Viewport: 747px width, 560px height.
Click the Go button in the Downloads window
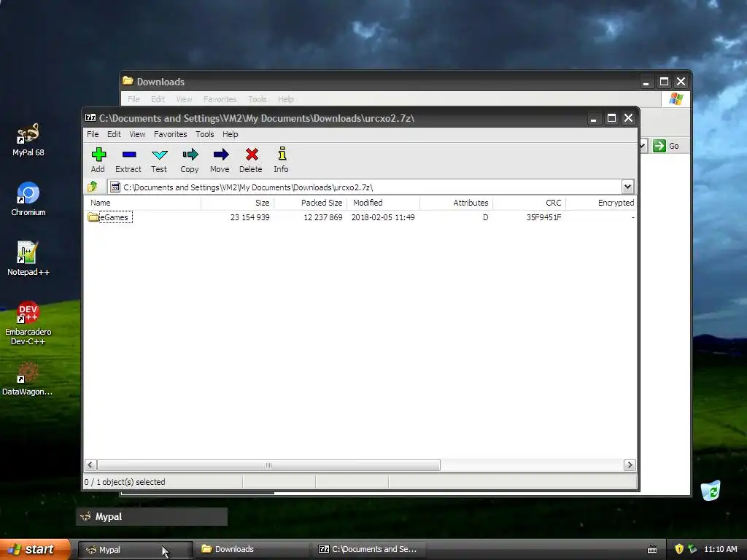pyautogui.click(x=666, y=146)
